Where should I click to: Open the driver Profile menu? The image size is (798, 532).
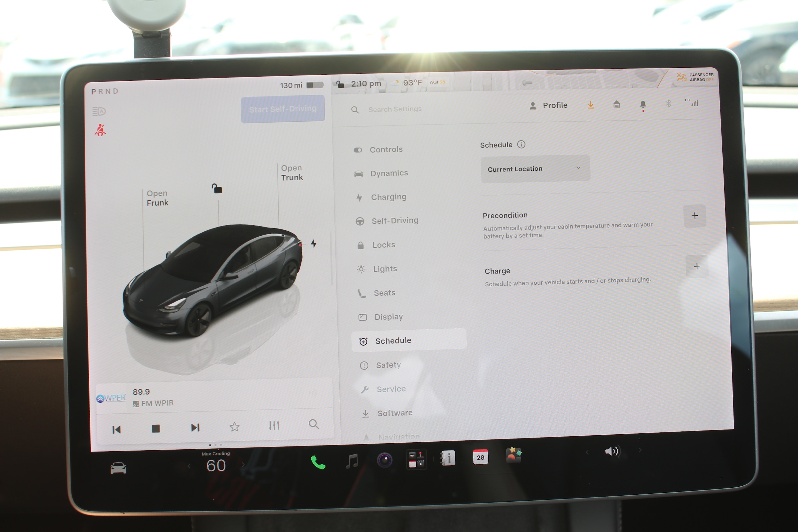[548, 106]
